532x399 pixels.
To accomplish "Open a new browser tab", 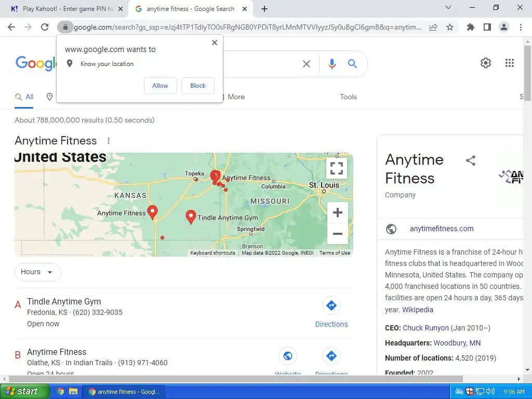I will (264, 9).
